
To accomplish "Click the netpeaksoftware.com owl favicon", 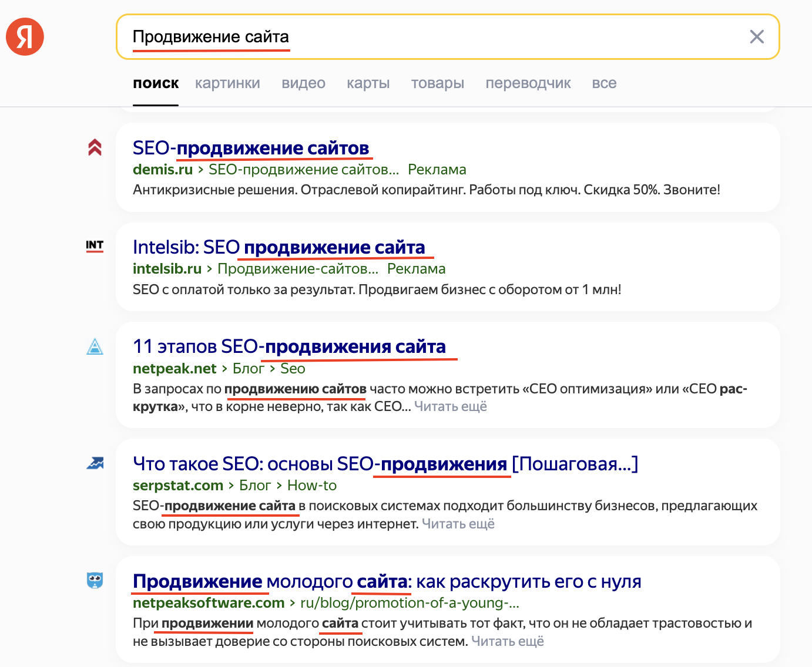I will point(95,581).
